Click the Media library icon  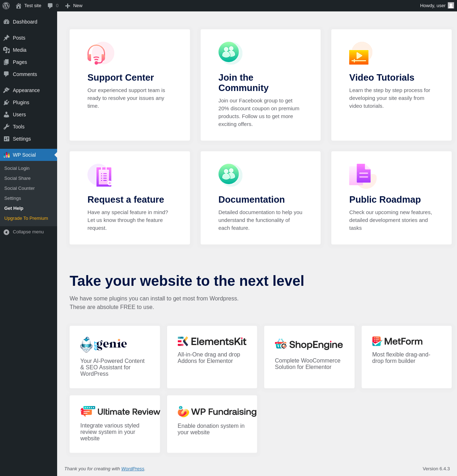[6, 50]
